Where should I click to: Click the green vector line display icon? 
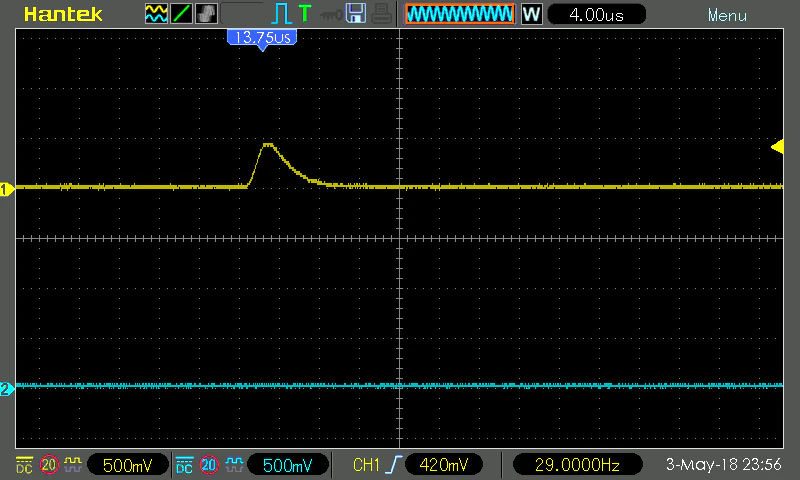pos(181,14)
